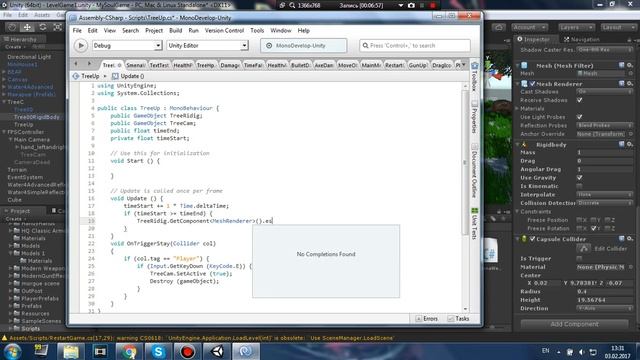Click Add Component button in Inspector
The height and width of the screenshot is (360, 640).
[x=574, y=324]
